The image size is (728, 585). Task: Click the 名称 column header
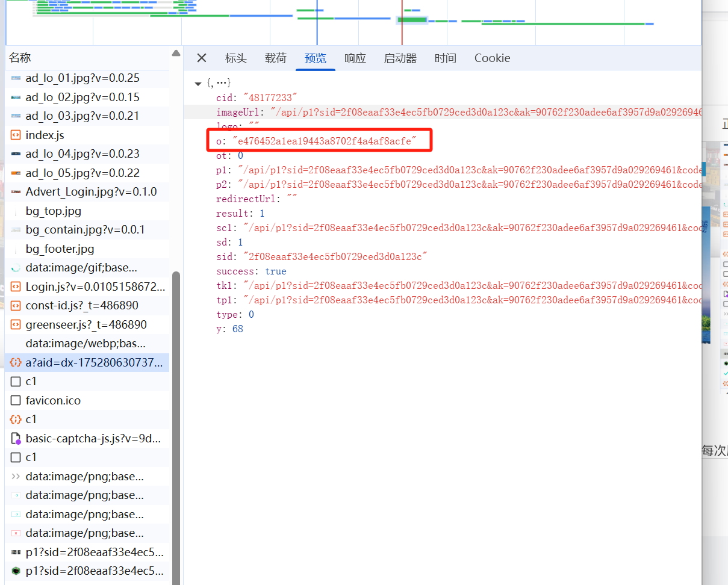[x=20, y=58]
